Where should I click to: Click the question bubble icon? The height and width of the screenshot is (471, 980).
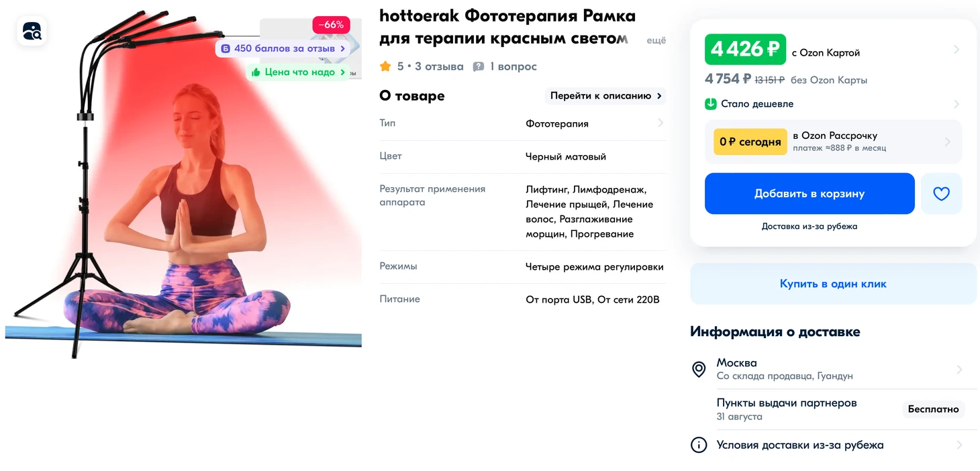point(479,66)
